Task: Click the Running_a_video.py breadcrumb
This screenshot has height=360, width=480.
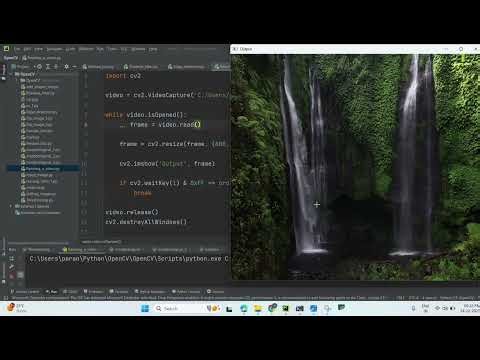Action: (42, 58)
